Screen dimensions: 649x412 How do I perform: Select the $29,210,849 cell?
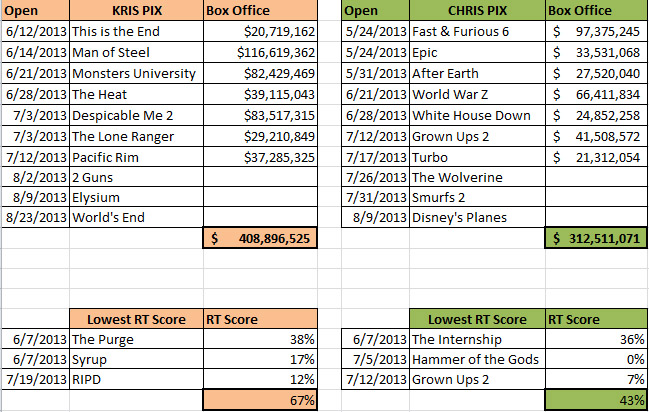pyautogui.click(x=260, y=137)
